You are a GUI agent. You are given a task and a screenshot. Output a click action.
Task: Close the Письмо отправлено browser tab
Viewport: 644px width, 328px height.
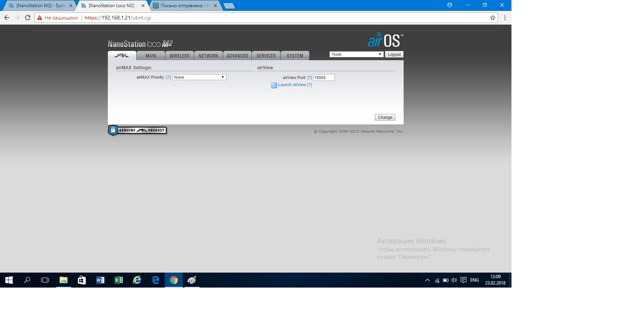(215, 6)
